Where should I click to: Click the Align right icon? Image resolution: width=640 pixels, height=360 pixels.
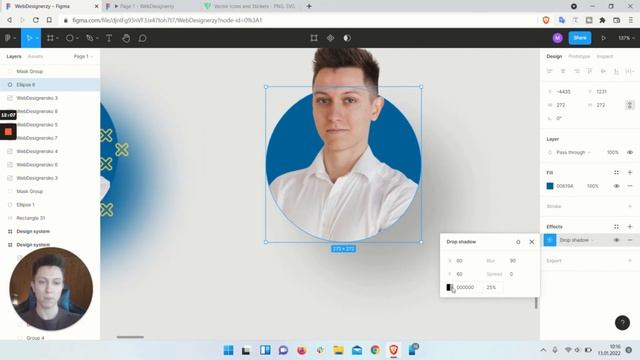[x=576, y=71]
